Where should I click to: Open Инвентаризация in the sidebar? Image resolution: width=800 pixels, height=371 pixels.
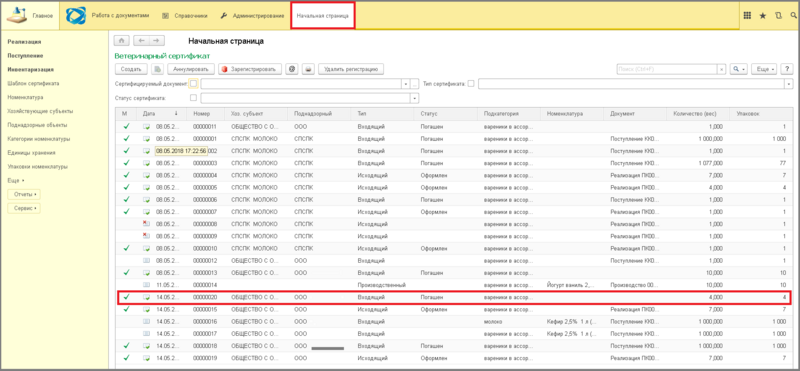pos(30,69)
